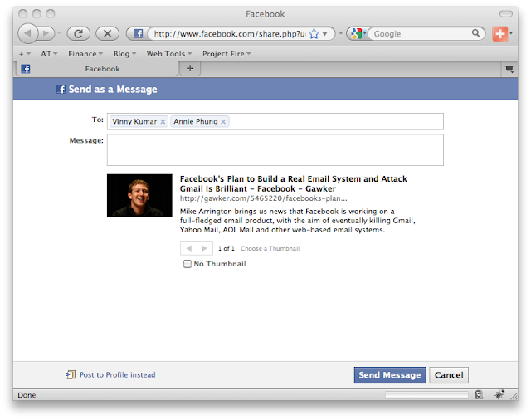Image resolution: width=531 pixels, height=420 pixels.
Task: Open the Finance bookmarks folder
Action: click(x=85, y=54)
